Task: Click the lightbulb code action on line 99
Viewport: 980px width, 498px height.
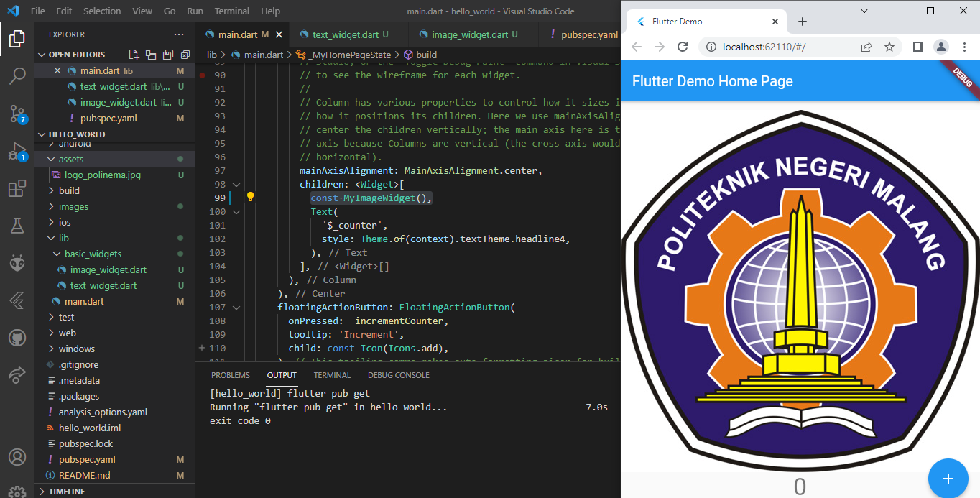Action: [249, 196]
